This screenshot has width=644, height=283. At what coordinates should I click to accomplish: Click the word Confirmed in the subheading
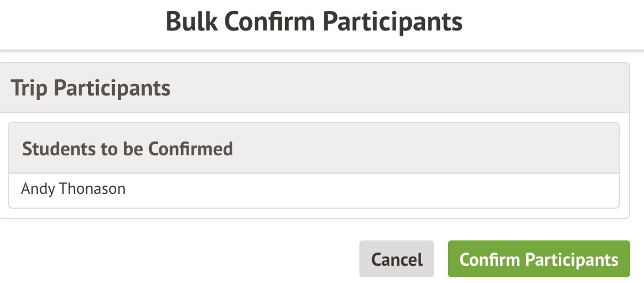click(190, 149)
